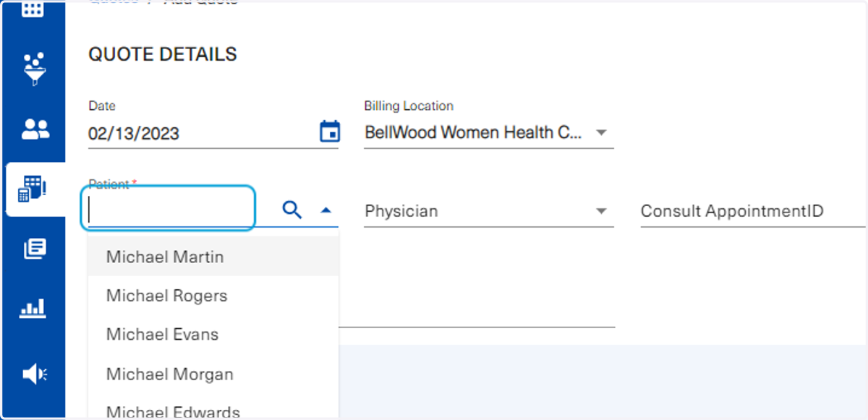Viewport: 868px width, 420px height.
Task: Click the patient search magnifier icon
Action: tap(292, 210)
